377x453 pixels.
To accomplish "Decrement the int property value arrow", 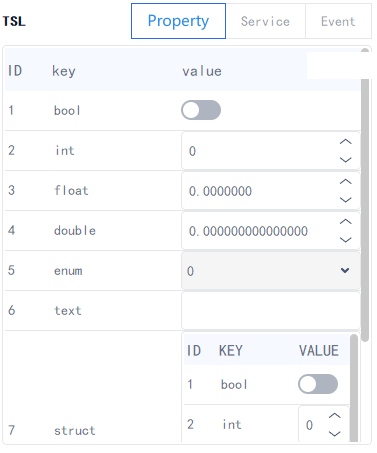I will pyautogui.click(x=345, y=160).
